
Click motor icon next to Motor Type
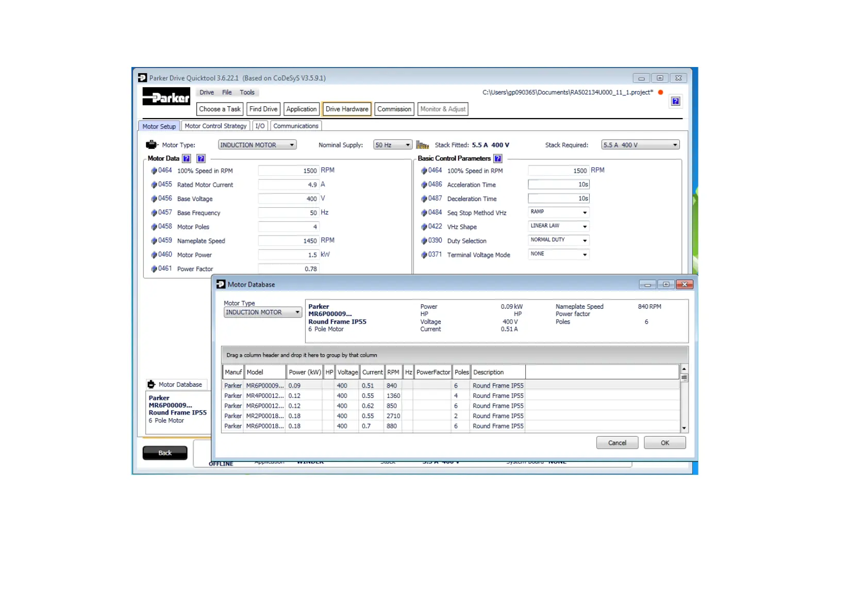tap(152, 145)
